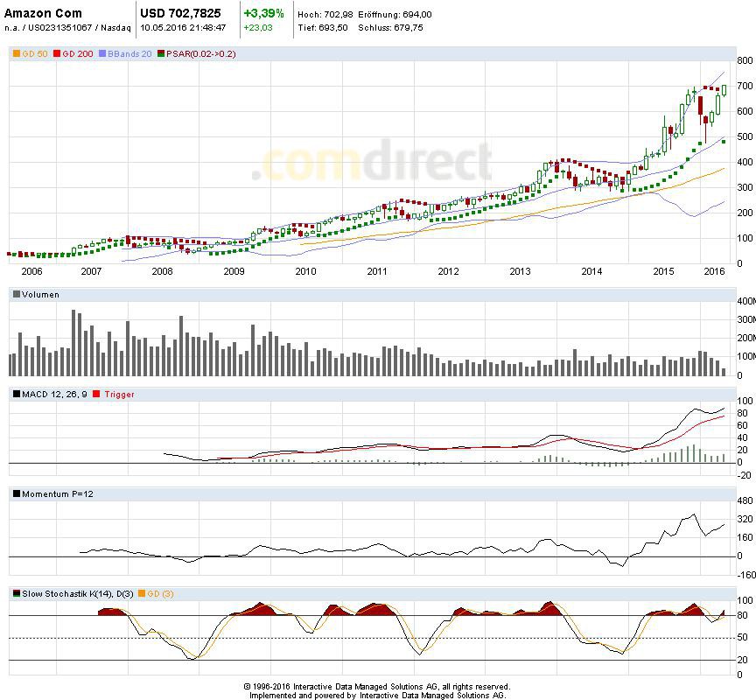Click the black MACD legend square
The image size is (756, 700).
(x=16, y=395)
